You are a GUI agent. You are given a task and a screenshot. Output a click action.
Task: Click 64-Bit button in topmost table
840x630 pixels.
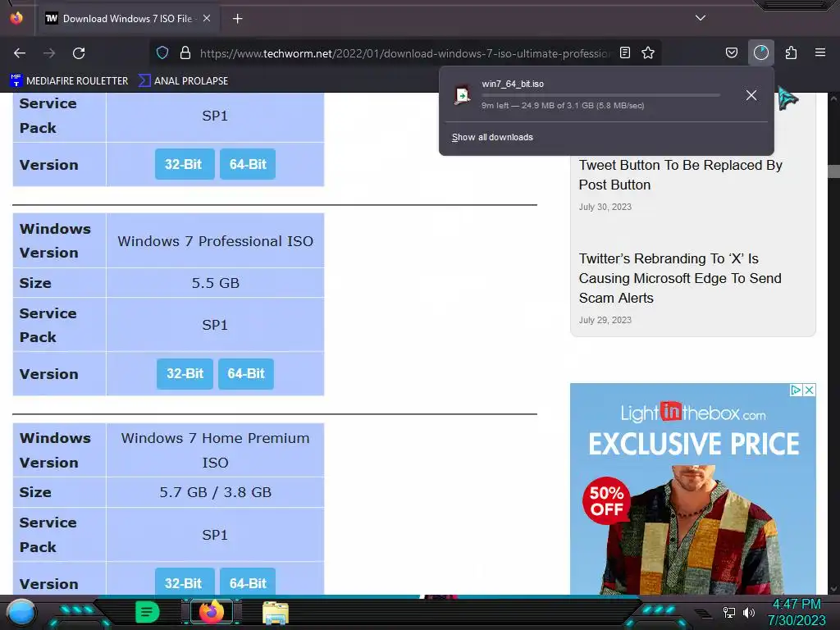[x=248, y=164]
